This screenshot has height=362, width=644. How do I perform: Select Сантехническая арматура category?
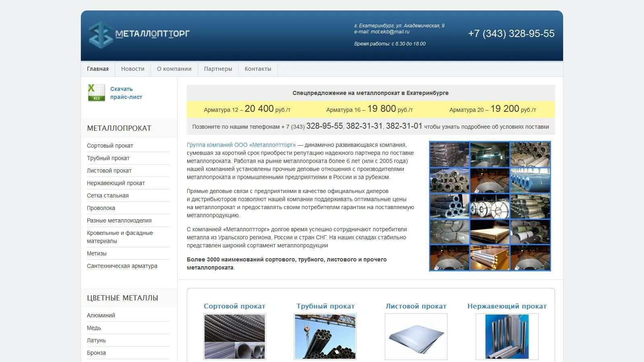[122, 266]
